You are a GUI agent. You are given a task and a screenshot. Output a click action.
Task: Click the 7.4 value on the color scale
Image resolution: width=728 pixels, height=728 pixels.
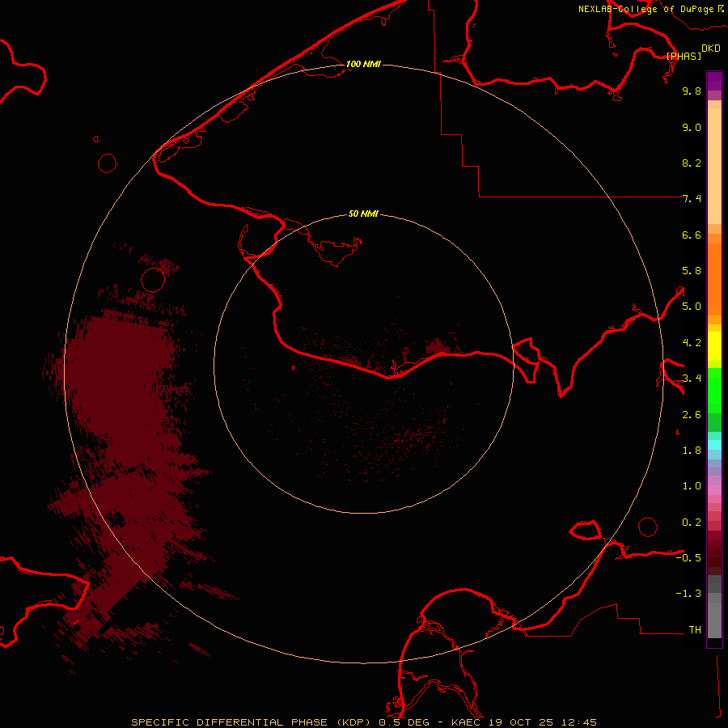[692, 199]
